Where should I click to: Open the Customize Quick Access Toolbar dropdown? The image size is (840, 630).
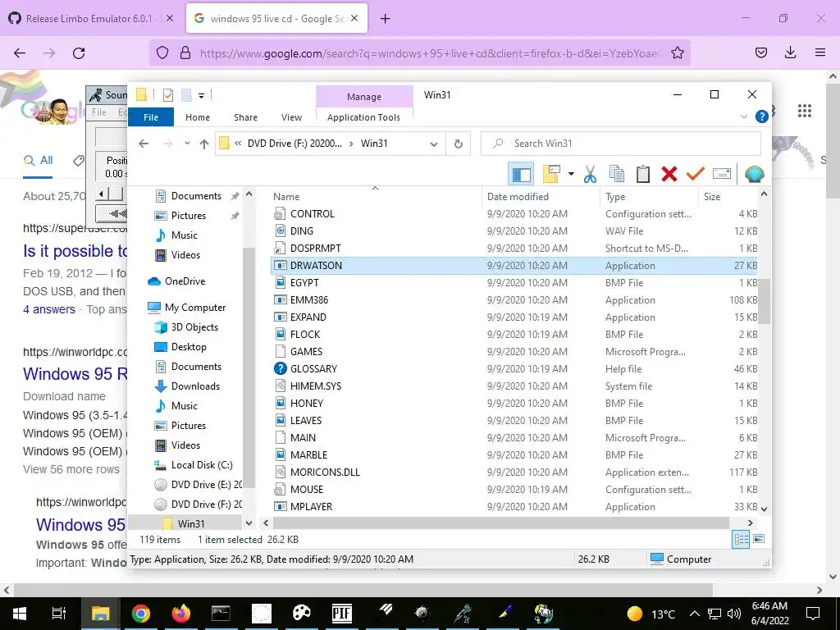202,96
